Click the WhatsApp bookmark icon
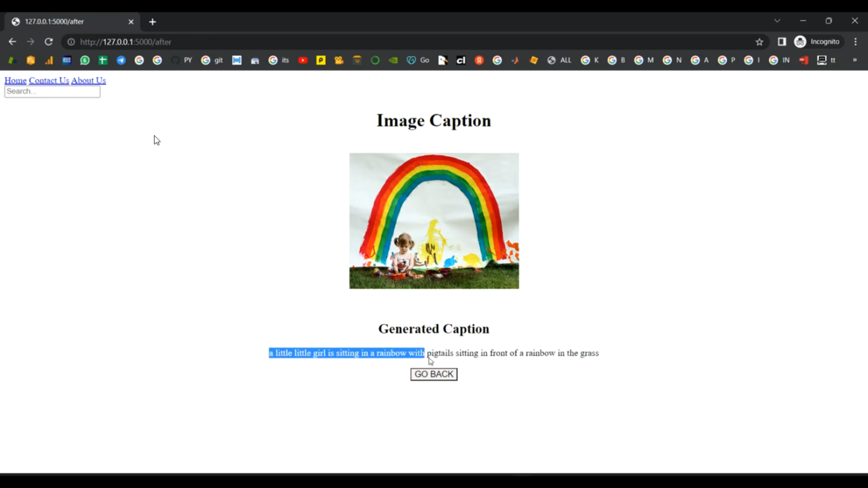 pos(85,60)
